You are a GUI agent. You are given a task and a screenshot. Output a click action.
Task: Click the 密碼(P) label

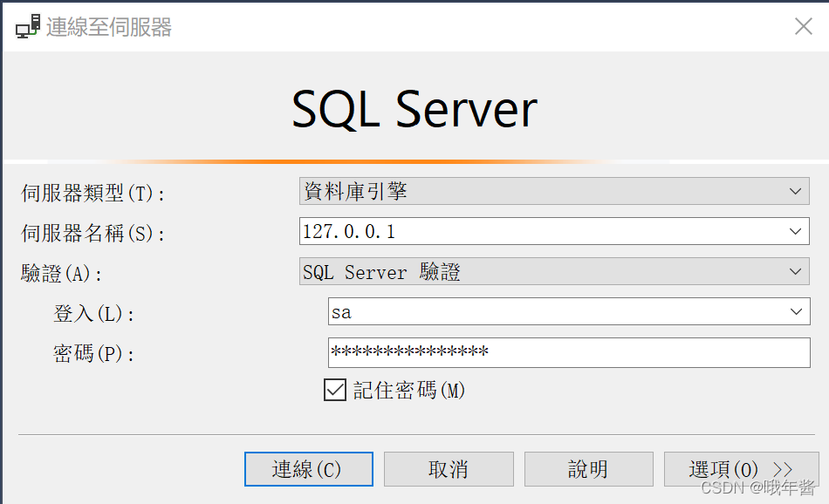(x=93, y=353)
